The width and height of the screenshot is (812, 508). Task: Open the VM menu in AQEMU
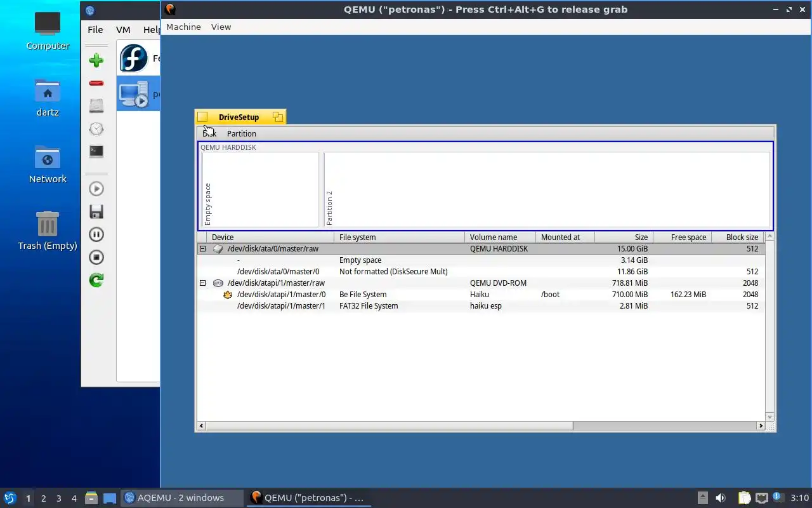point(123,29)
